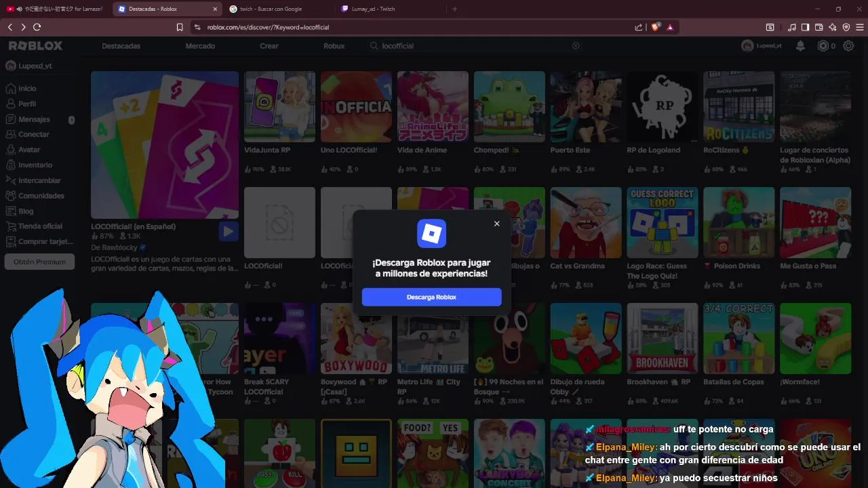Open Poison Drinks game thumbnail
Viewport: 868px width, 488px height.
(x=738, y=222)
